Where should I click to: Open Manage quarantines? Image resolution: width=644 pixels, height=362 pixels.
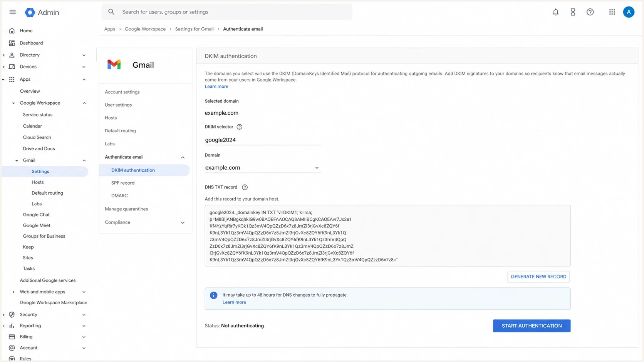point(126,209)
